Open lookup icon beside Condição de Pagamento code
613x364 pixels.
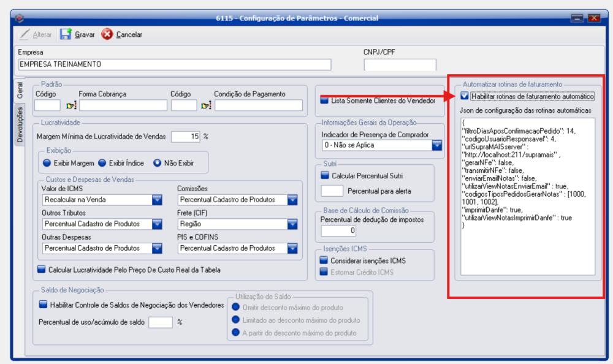pyautogui.click(x=206, y=105)
